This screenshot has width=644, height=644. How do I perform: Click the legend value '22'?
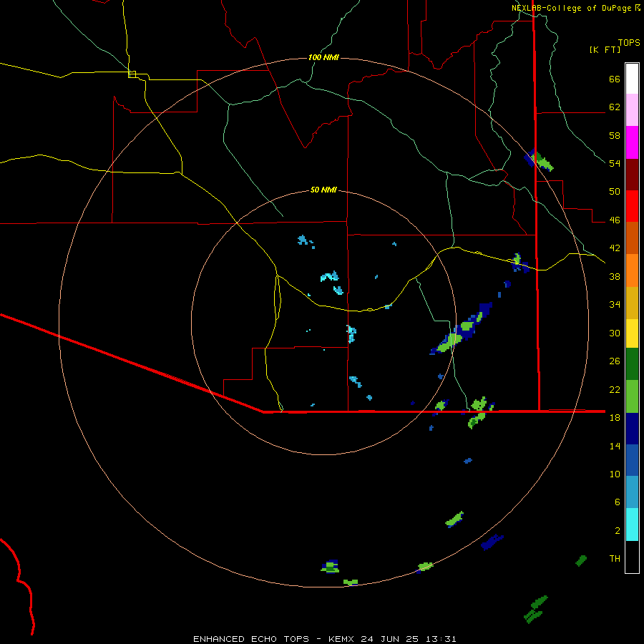coord(615,389)
